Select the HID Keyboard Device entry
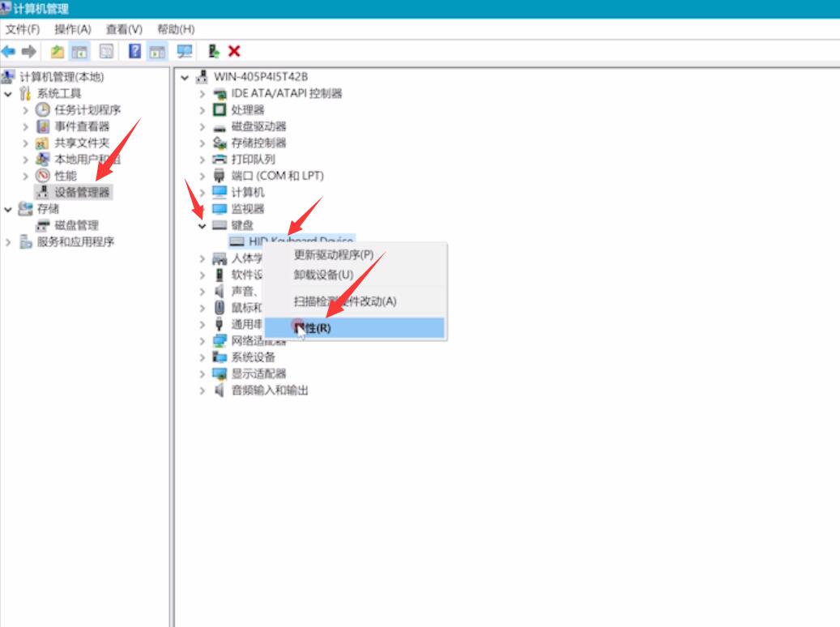The width and height of the screenshot is (840, 627). click(301, 241)
